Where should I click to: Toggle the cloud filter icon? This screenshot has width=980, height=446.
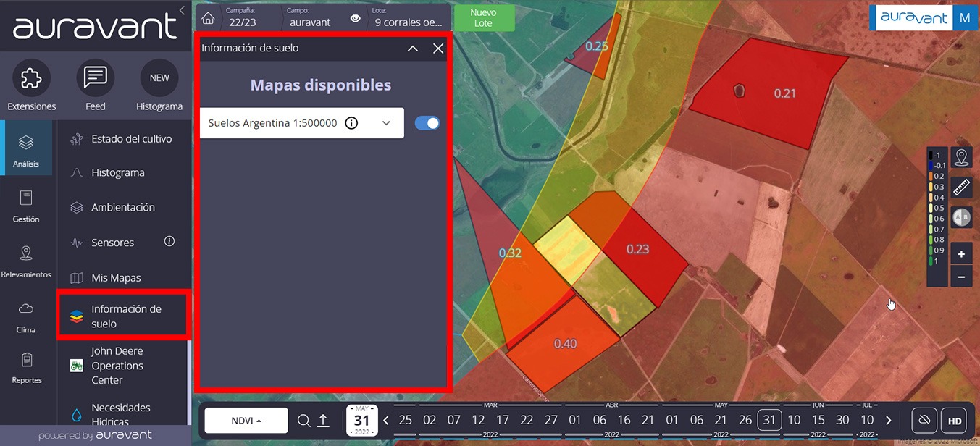pyautogui.click(x=924, y=421)
